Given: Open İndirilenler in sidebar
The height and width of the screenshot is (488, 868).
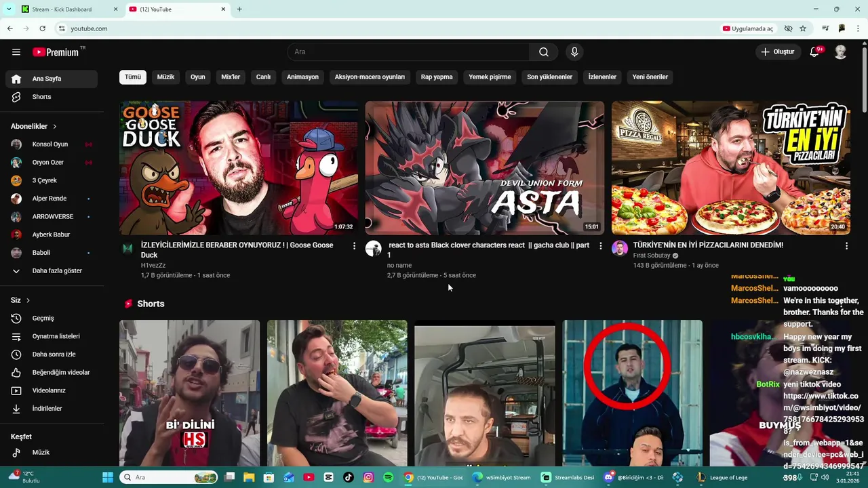Looking at the screenshot, I should tap(52, 409).
